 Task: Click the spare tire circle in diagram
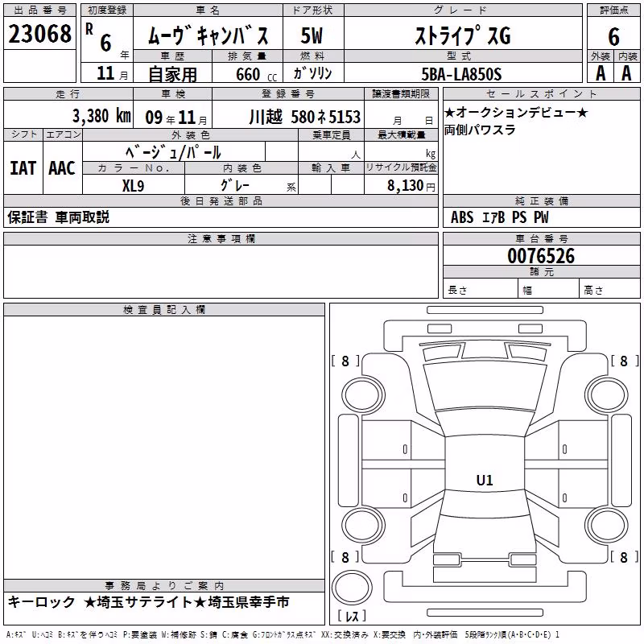pyautogui.click(x=352, y=587)
